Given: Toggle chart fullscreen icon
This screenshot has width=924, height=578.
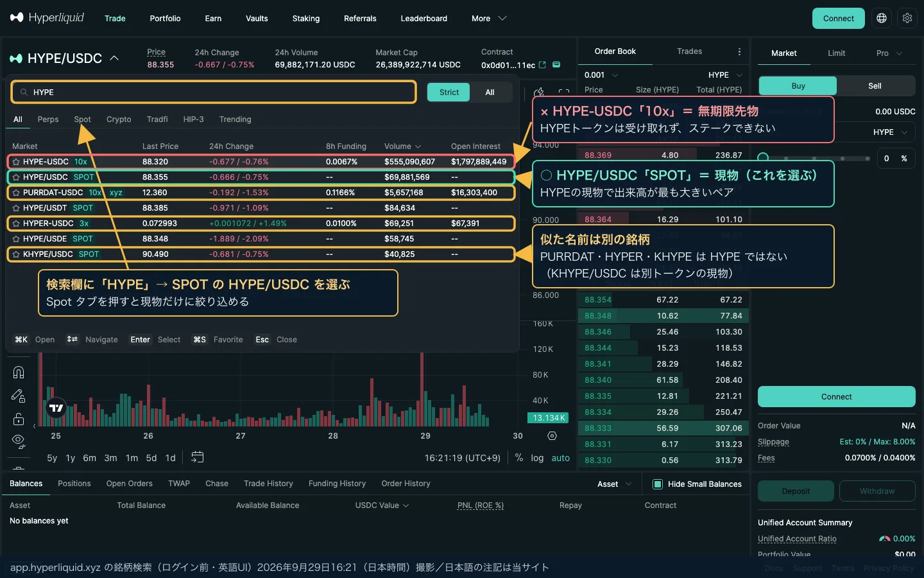Looking at the screenshot, I should 564,92.
